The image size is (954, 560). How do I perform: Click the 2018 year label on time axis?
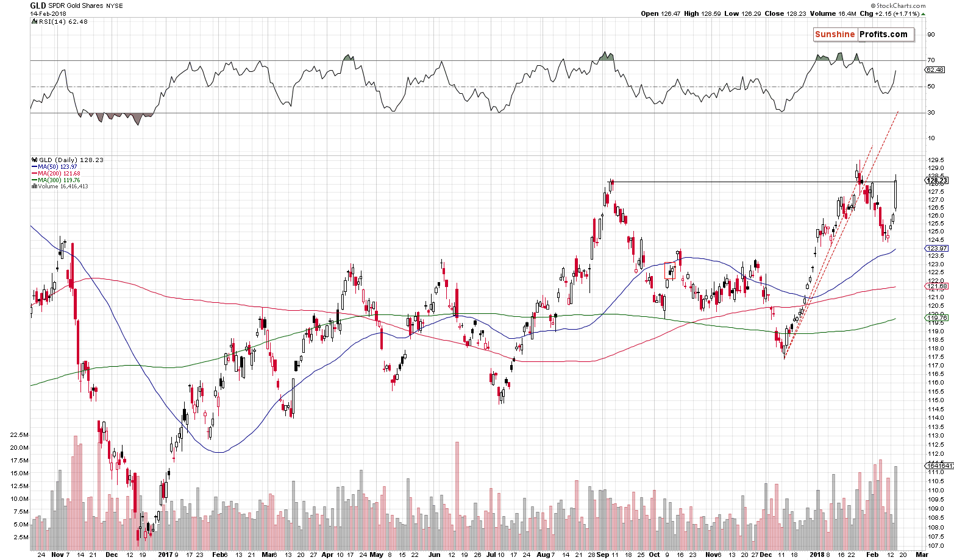[817, 555]
